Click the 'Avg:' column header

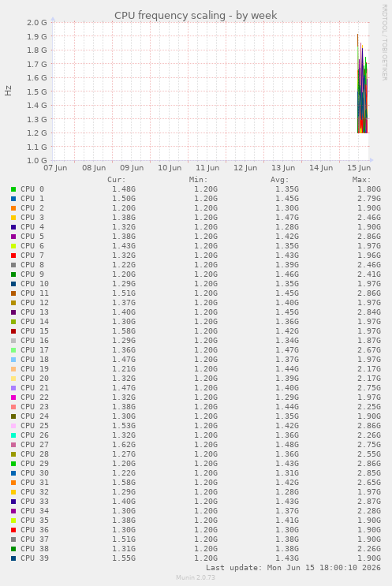(279, 180)
